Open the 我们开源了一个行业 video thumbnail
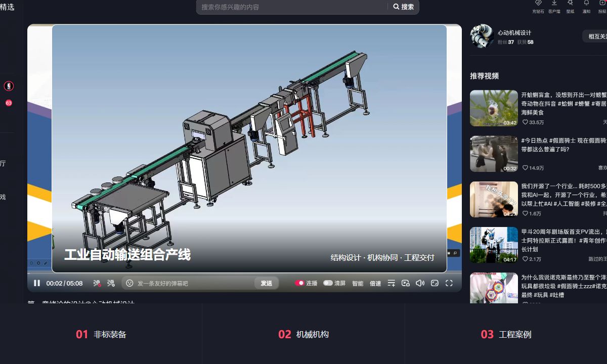The width and height of the screenshot is (607, 364). 494,199
